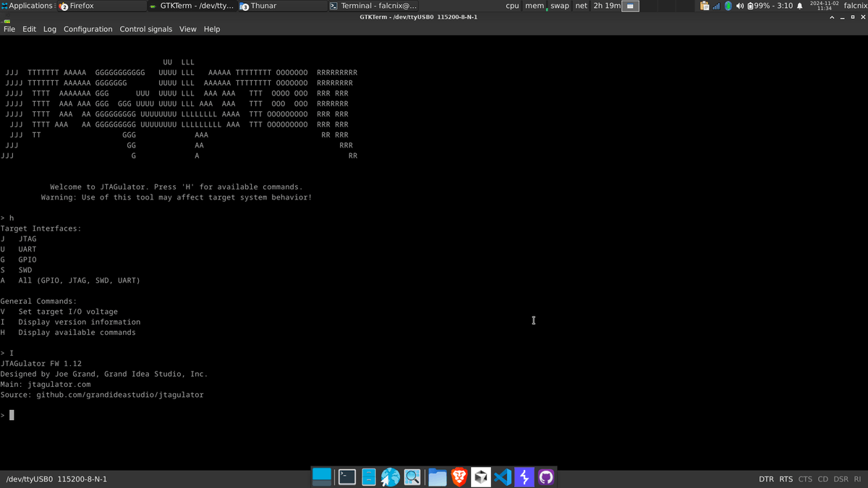Open the network signal tray icon
868x488 pixels.
(x=716, y=6)
